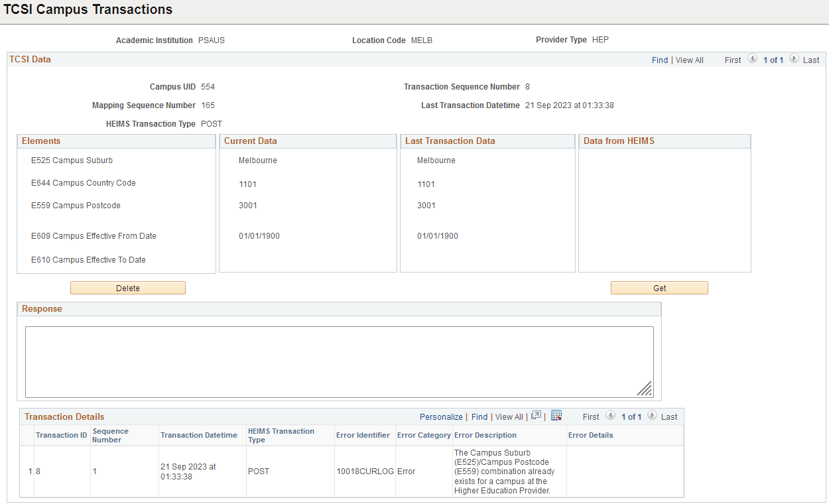Open Transaction Details grid in popup window icon
Image resolution: width=829 pixels, height=504 pixels.
point(536,416)
